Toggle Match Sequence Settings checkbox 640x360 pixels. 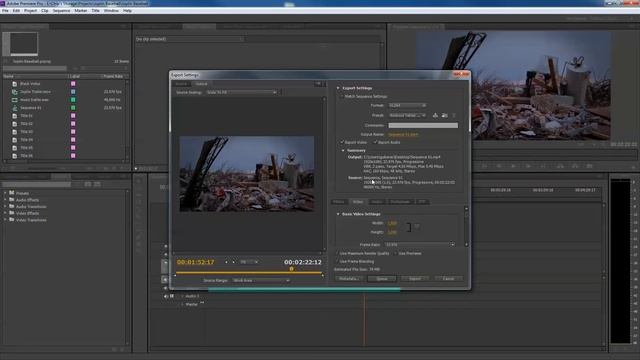coord(342,97)
